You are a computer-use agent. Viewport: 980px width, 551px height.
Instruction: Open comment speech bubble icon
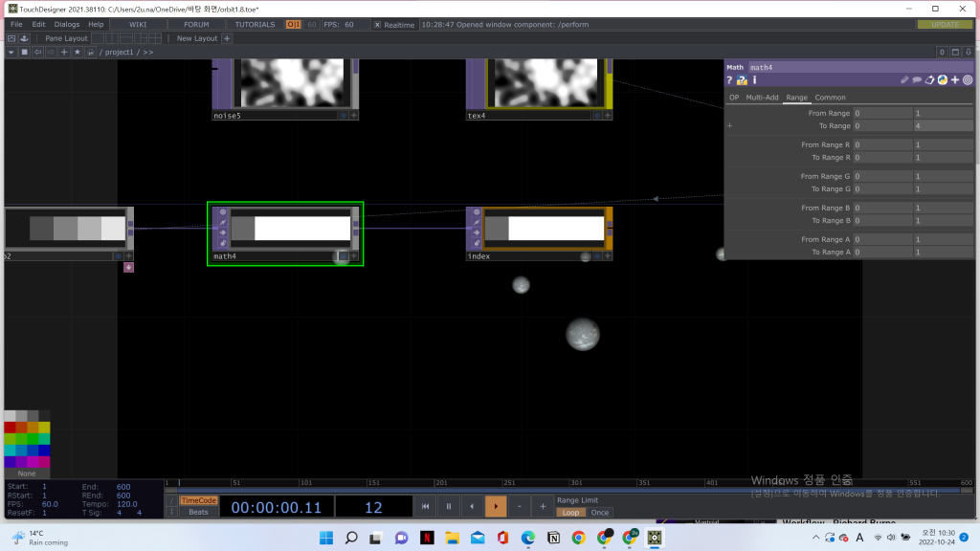917,80
